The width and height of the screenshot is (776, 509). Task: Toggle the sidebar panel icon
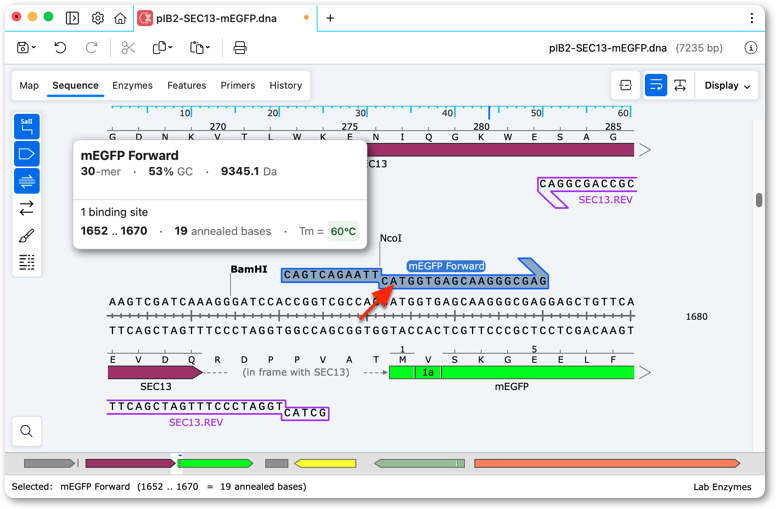pos(72,18)
